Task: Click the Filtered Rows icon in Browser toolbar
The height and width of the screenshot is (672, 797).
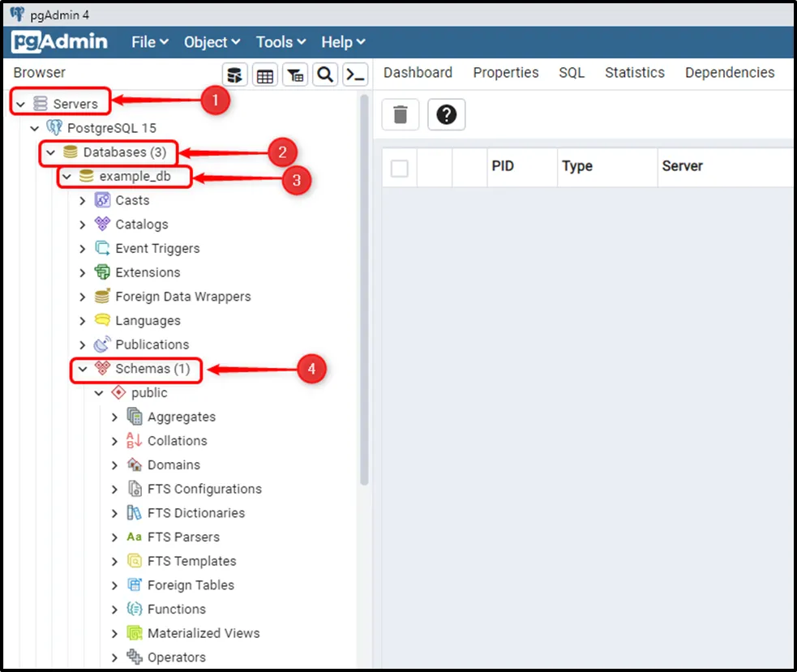Action: pyautogui.click(x=296, y=75)
